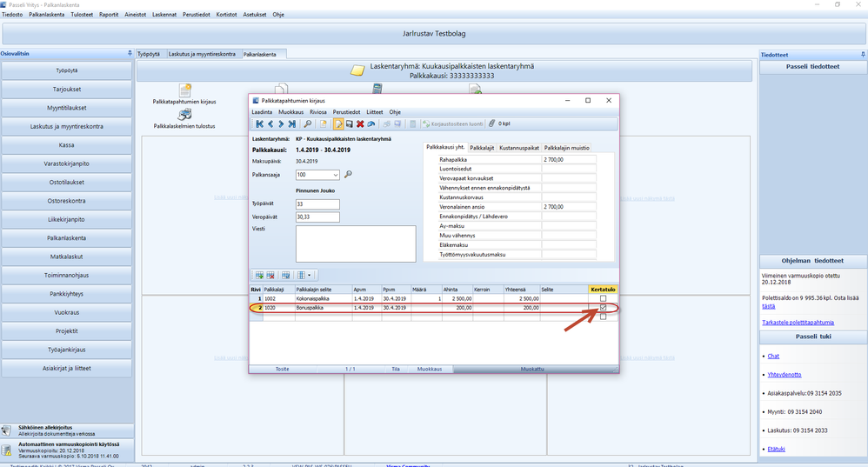Switch to Palkkalajin muistio tab
Viewport: 868px width, 467px height.
coord(566,148)
